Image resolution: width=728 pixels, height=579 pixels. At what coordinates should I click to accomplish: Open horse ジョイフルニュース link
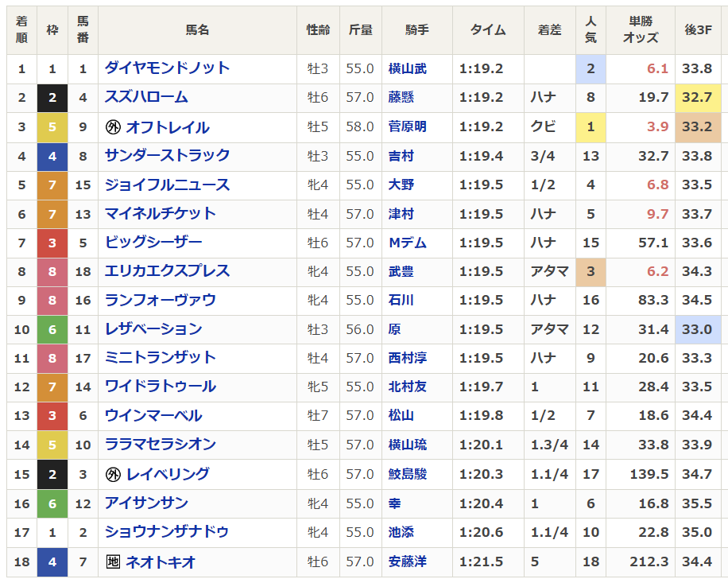click(167, 185)
